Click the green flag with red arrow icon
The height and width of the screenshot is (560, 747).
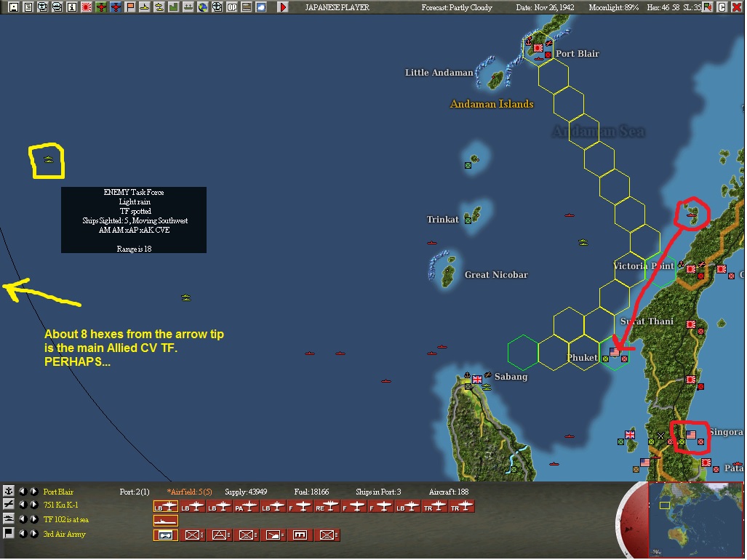[x=708, y=7]
